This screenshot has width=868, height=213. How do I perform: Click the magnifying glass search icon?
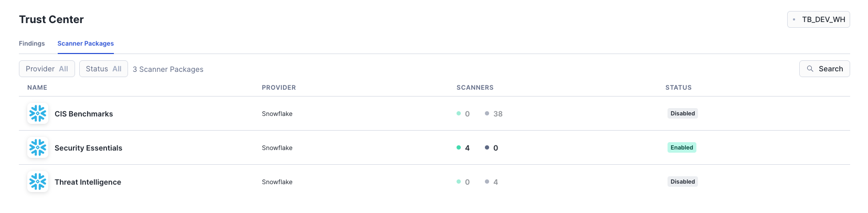tap(810, 69)
